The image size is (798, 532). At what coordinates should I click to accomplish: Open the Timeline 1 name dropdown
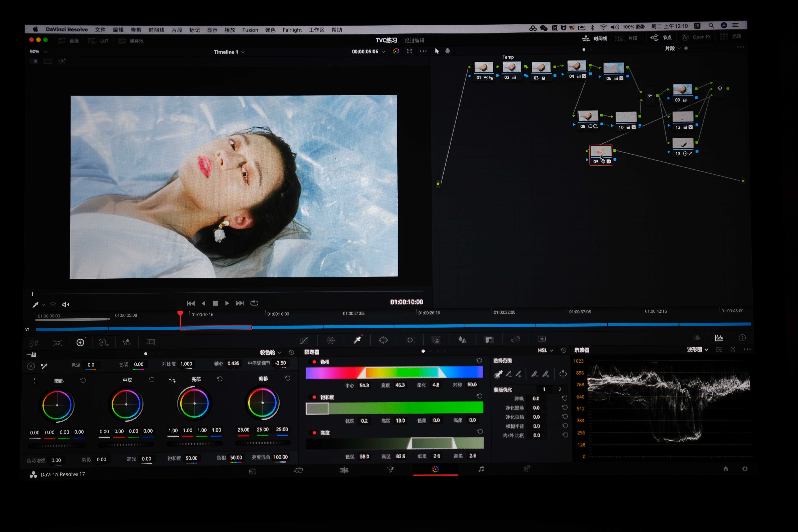(x=229, y=52)
